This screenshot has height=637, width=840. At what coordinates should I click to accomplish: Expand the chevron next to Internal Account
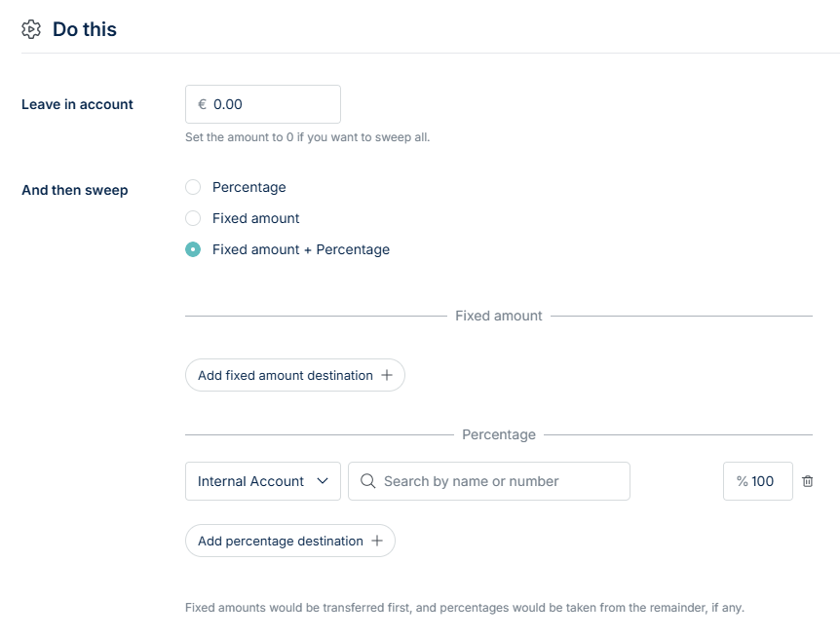pos(323,481)
